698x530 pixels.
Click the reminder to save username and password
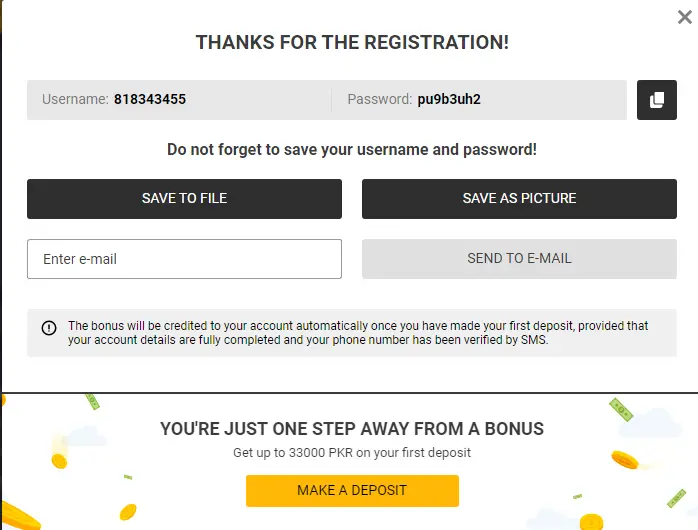pos(352,150)
